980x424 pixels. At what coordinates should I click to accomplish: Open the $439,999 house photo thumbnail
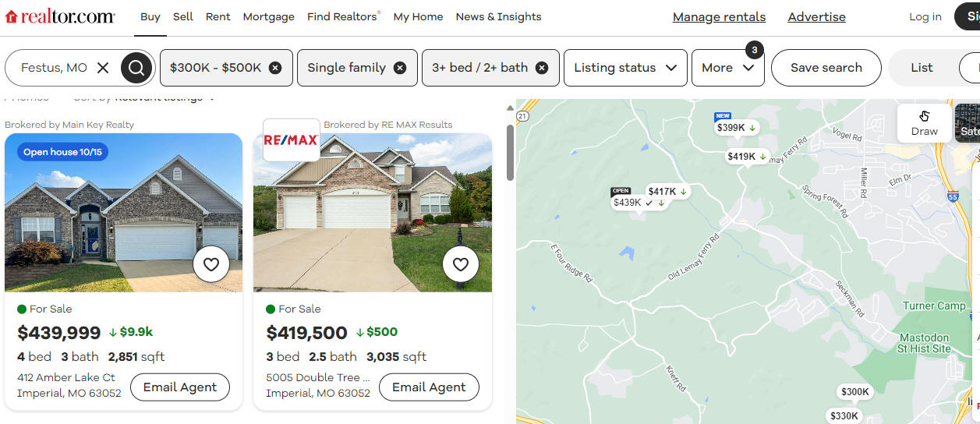click(123, 213)
